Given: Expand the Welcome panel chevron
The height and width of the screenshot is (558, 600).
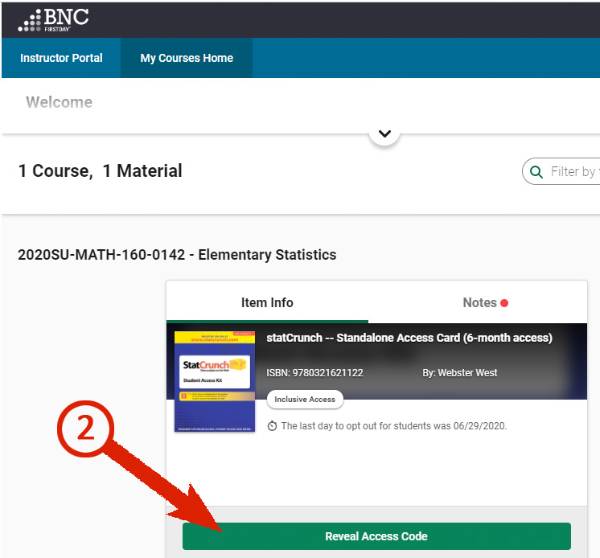Looking at the screenshot, I should click(x=385, y=134).
